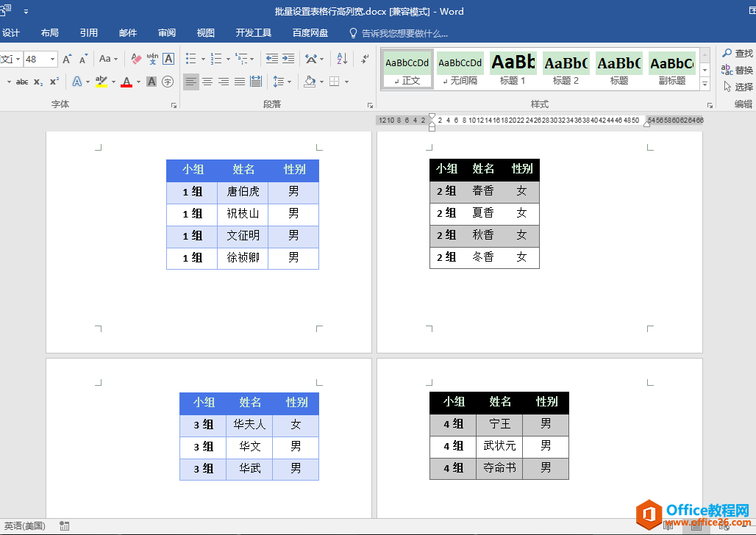Expand the shading color dropdown arrow
756x535 pixels.
[321, 82]
